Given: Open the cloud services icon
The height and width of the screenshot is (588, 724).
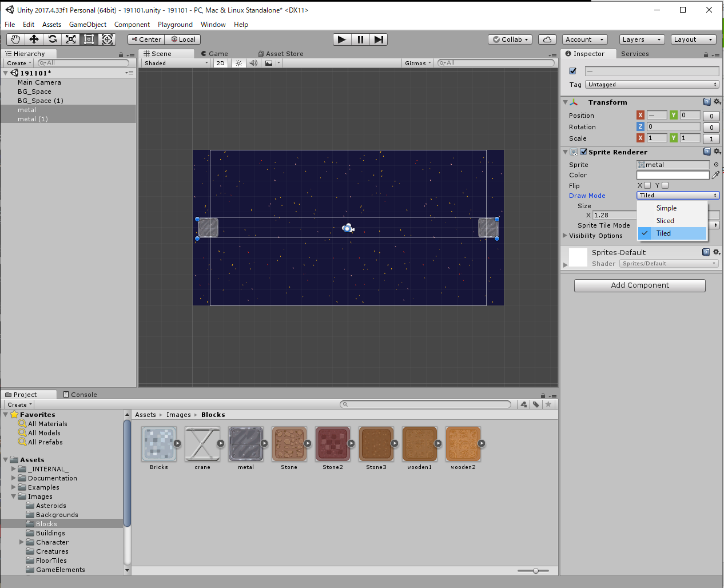Looking at the screenshot, I should click(547, 39).
